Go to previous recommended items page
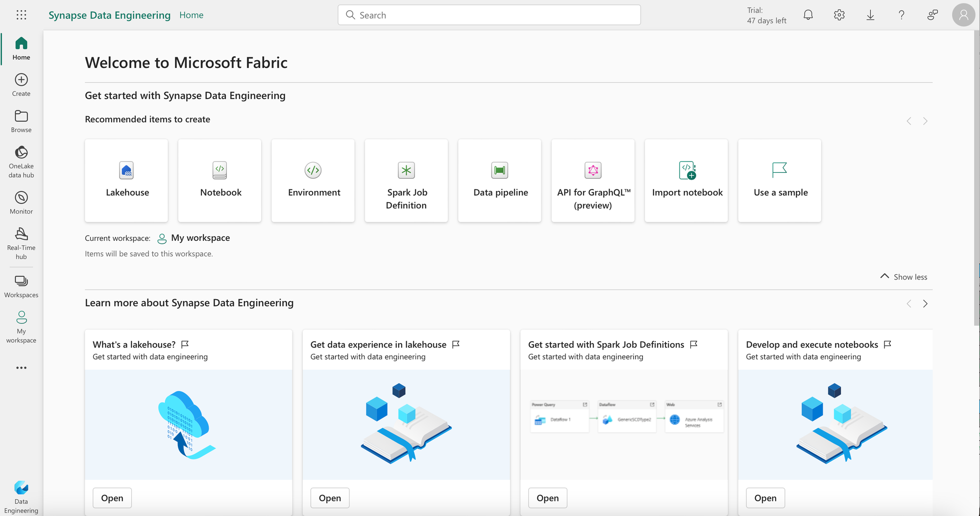This screenshot has height=516, width=980. click(x=909, y=121)
